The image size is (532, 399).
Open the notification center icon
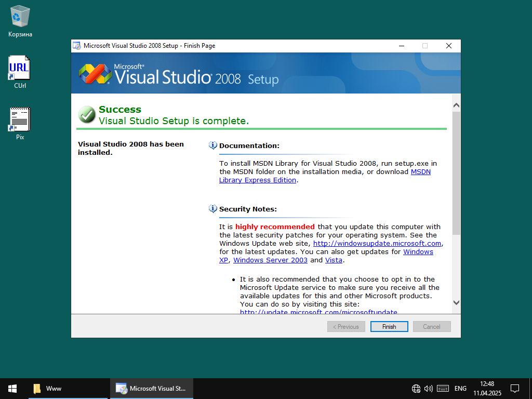[x=515, y=389]
